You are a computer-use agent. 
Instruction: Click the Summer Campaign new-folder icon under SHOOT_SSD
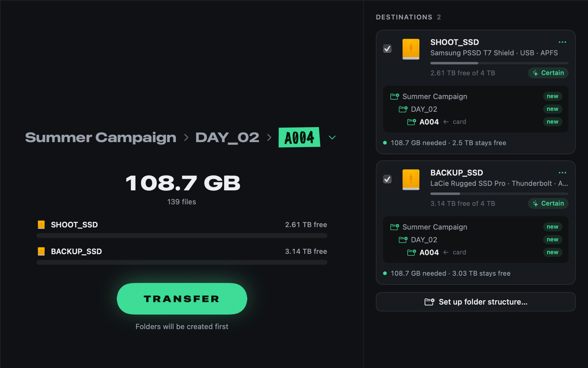click(x=395, y=96)
